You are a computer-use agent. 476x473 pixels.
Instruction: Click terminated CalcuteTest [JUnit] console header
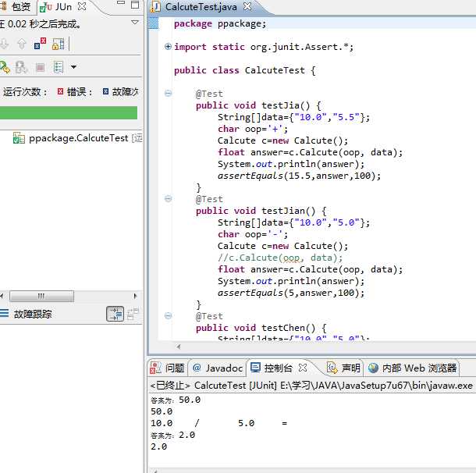click(311, 386)
